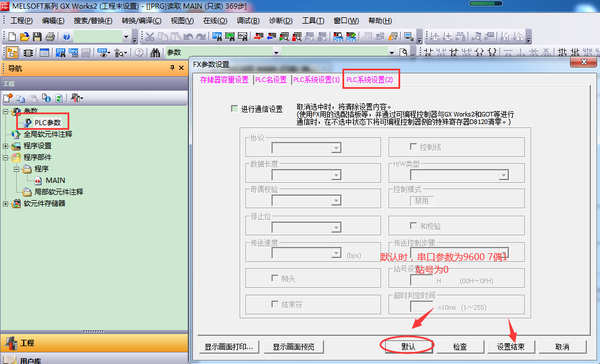Toggle the 和校验 checkbox
Viewport: 600px width, 364px height.
(413, 226)
